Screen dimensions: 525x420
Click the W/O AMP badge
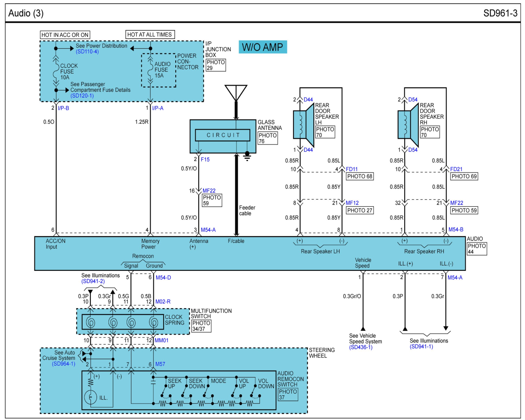point(263,47)
